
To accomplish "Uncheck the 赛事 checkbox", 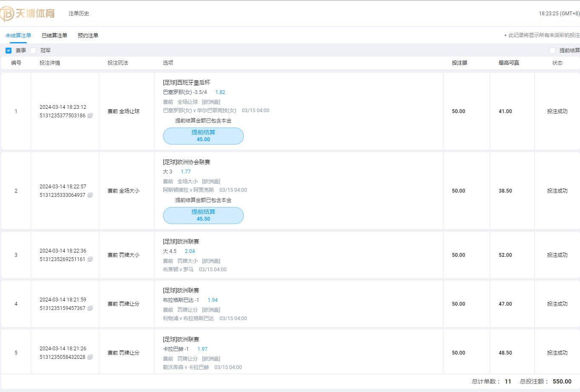I will click(9, 51).
